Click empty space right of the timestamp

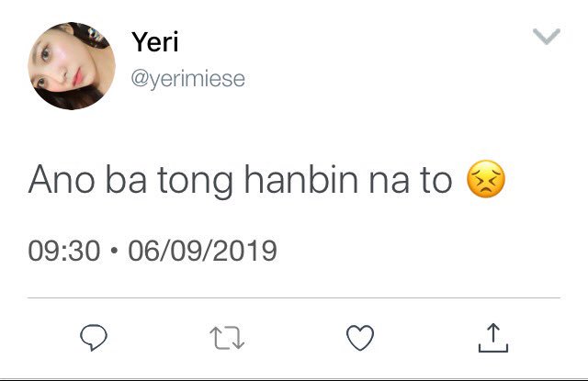coord(413,251)
